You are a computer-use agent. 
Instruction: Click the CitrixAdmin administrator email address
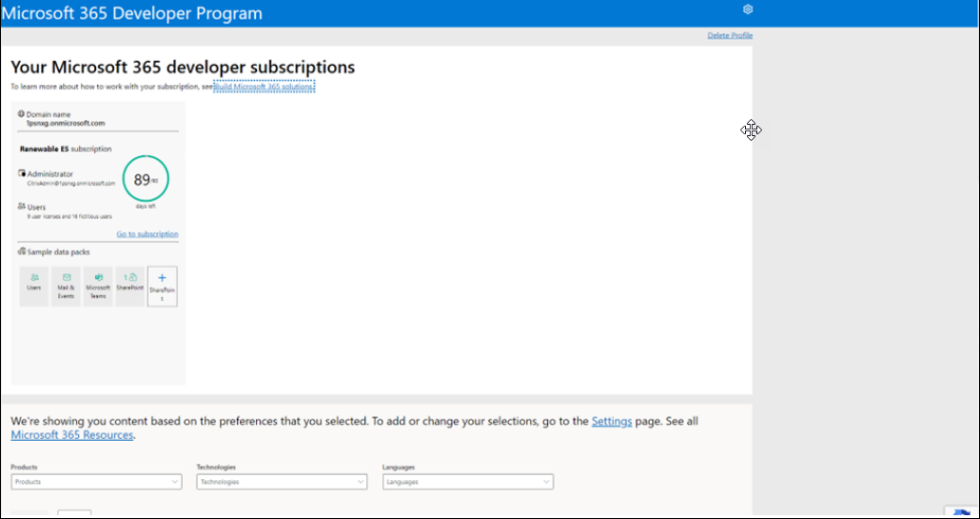71,183
